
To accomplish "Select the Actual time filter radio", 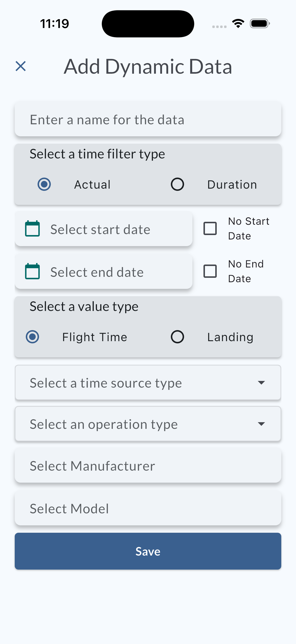I will coord(44,184).
